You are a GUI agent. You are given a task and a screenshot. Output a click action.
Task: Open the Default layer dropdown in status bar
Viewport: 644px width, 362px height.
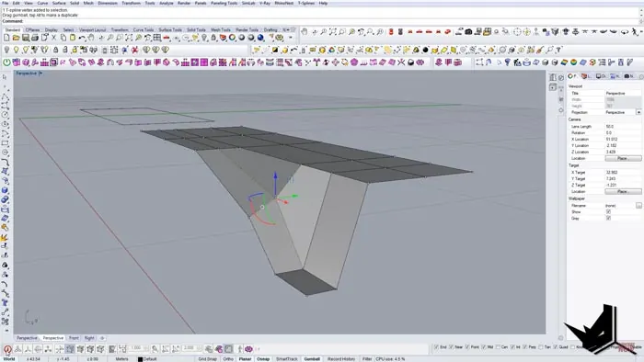(147, 359)
